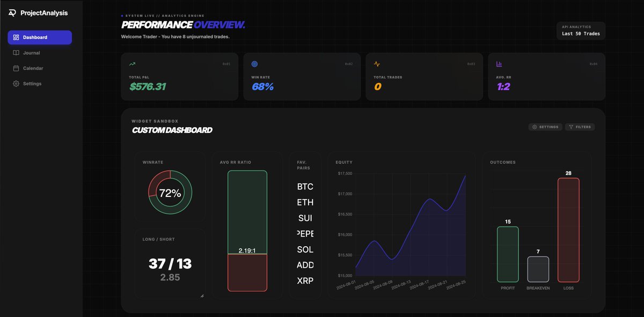Viewport: 644px width, 317px height.
Task: Open the Filters button
Action: (580, 127)
